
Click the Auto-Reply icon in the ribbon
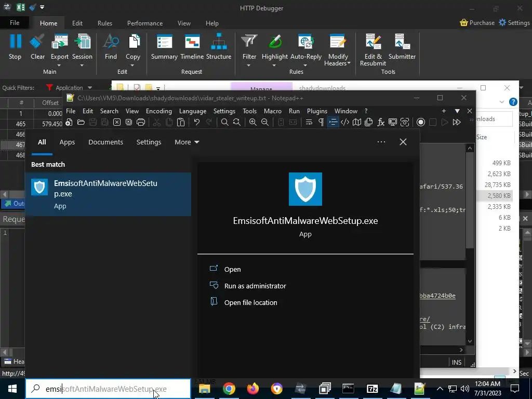[x=305, y=42]
